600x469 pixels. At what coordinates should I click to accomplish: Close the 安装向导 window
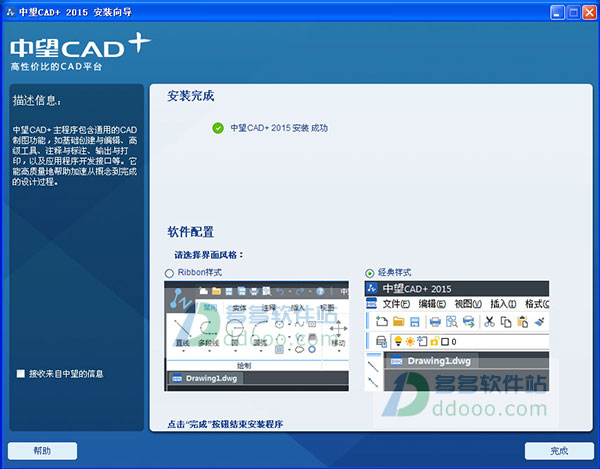589,13
